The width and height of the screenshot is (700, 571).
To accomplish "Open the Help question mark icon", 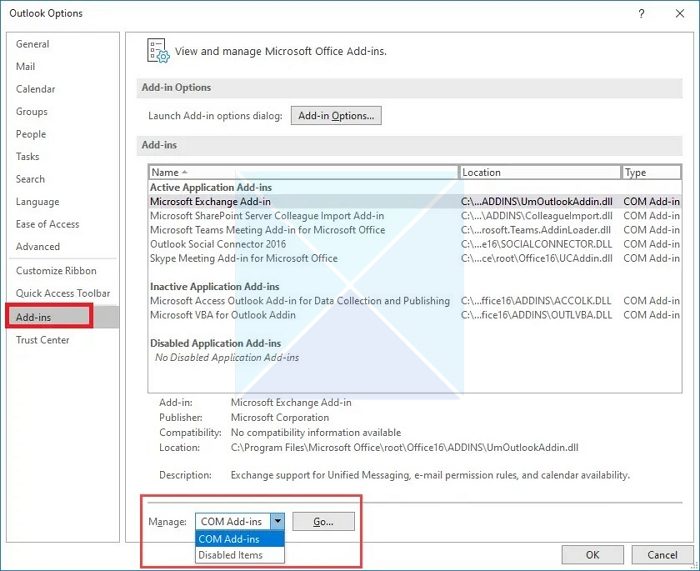I will 642,13.
